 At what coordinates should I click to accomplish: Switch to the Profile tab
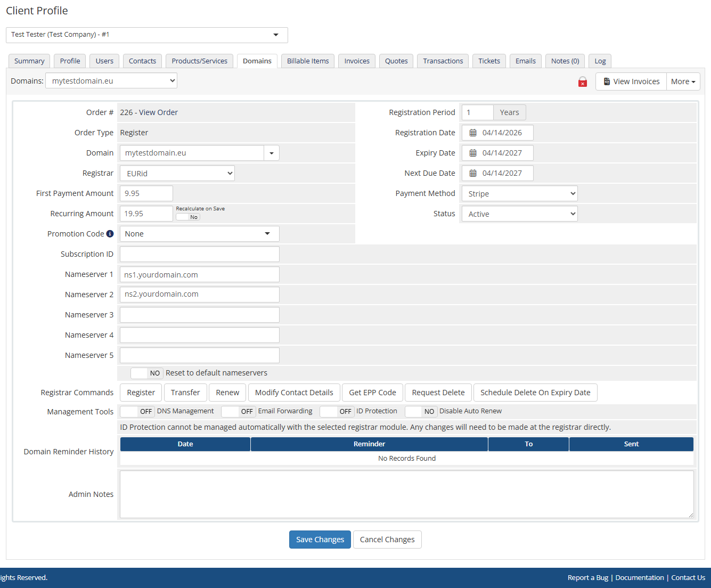pyautogui.click(x=70, y=61)
